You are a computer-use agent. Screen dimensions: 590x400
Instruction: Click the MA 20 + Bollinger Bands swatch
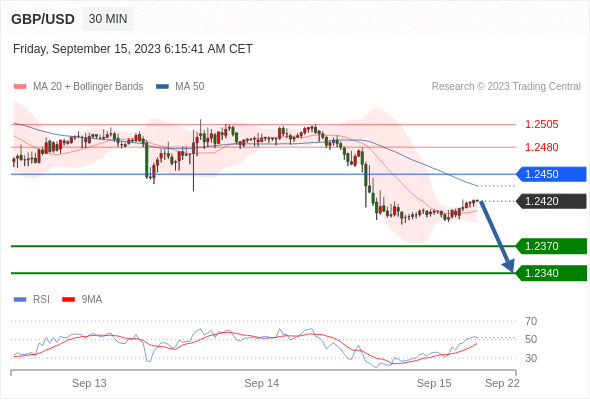tap(20, 87)
